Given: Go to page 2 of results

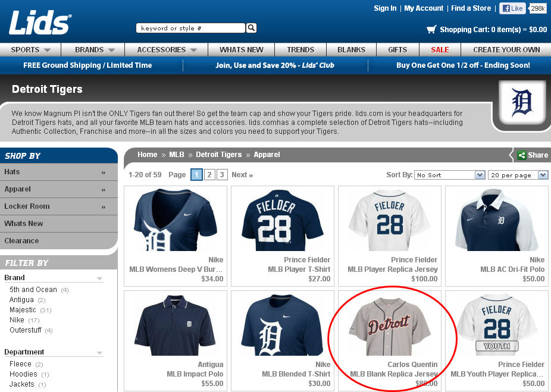Looking at the screenshot, I should [209, 174].
